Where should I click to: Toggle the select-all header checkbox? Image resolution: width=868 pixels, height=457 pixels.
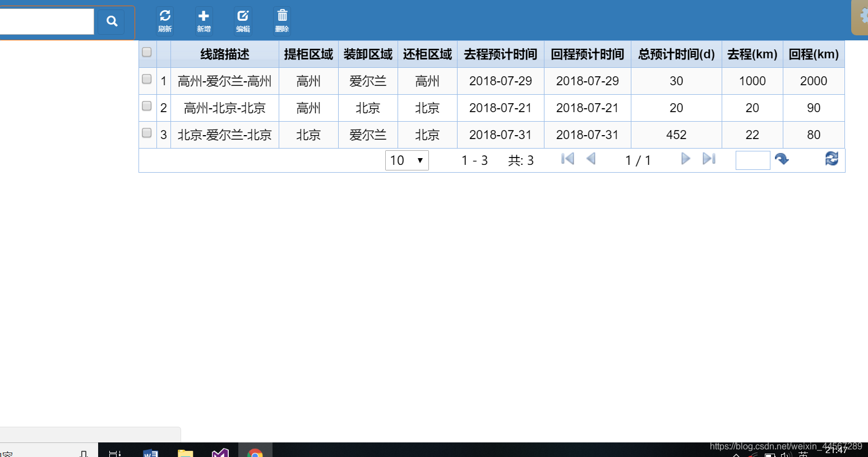tap(147, 52)
